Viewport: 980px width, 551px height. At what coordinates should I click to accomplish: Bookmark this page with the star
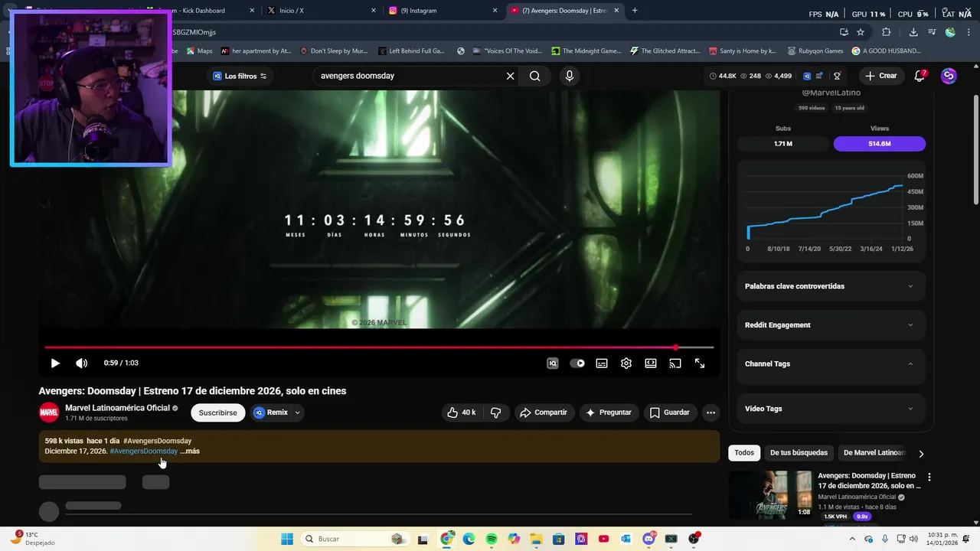861,32
